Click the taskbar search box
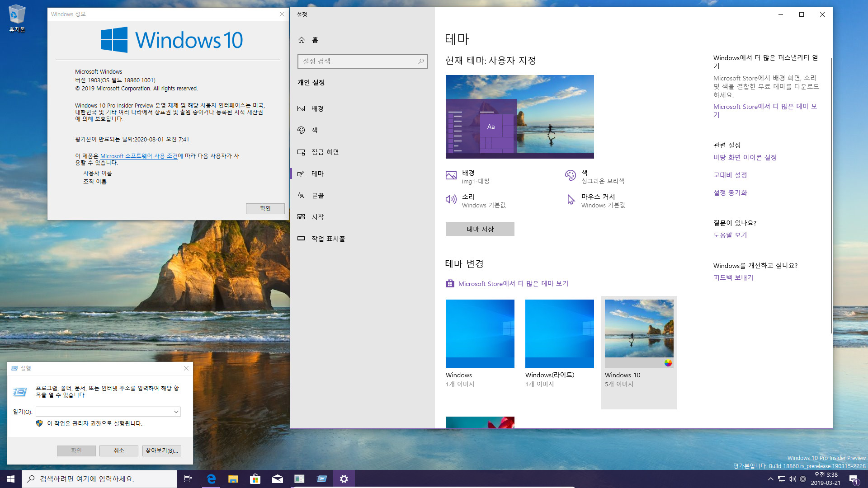 click(x=99, y=479)
